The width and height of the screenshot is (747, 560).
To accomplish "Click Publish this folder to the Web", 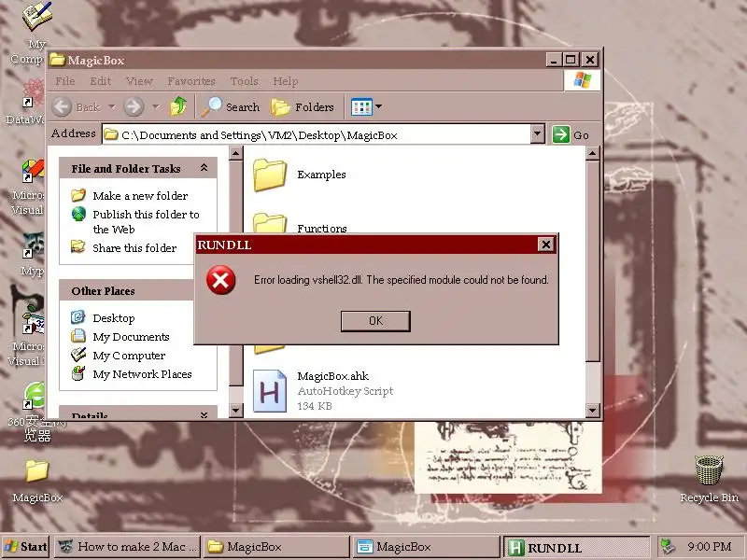I will (146, 222).
